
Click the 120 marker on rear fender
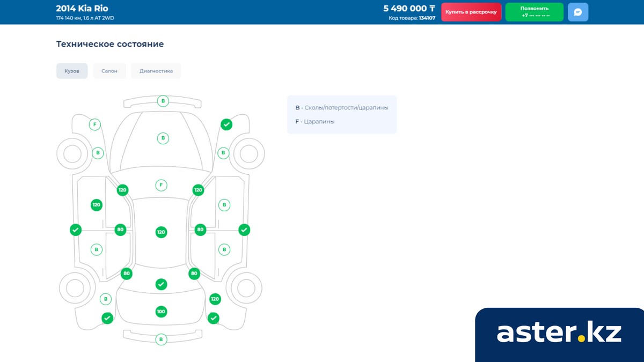coord(215,299)
